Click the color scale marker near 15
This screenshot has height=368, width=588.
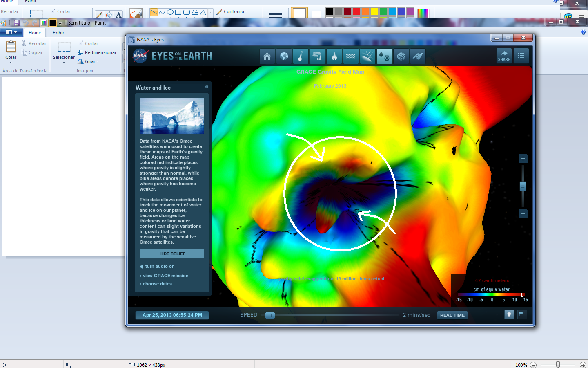[522, 295]
